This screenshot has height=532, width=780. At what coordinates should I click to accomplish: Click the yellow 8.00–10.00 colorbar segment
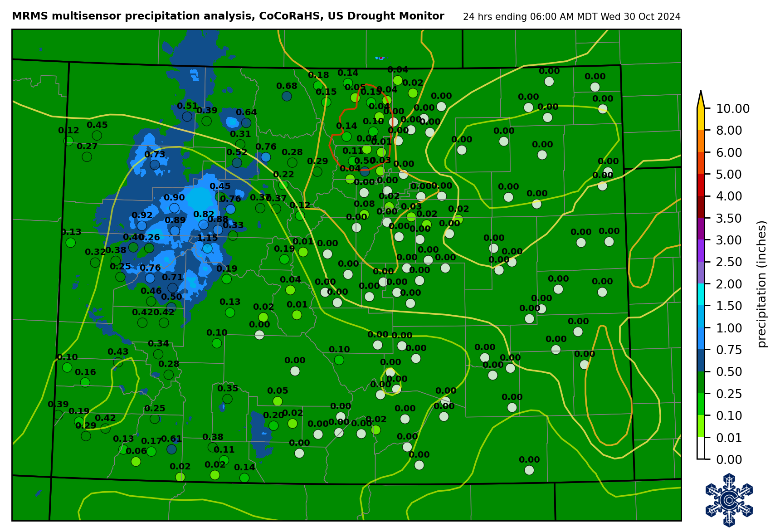point(701,119)
